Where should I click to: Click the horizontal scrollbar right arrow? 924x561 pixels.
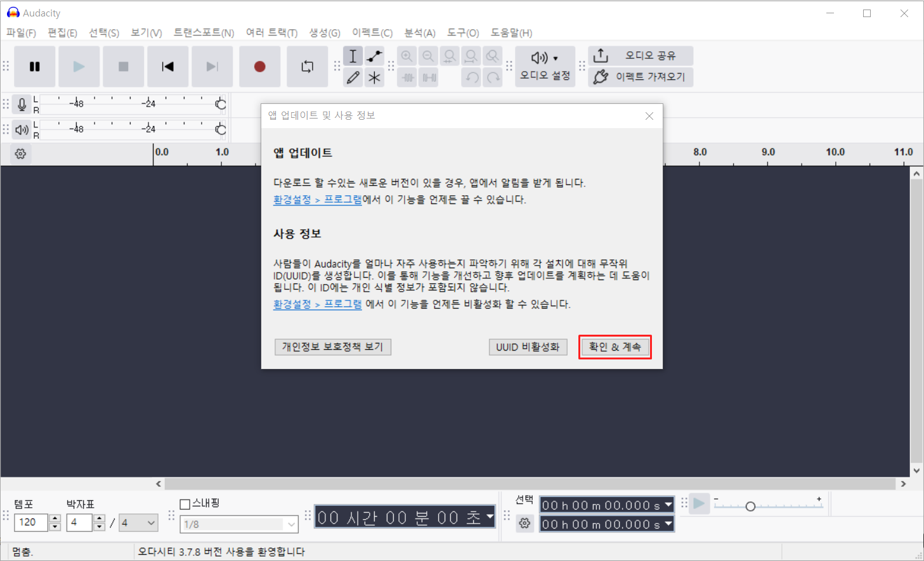903,484
